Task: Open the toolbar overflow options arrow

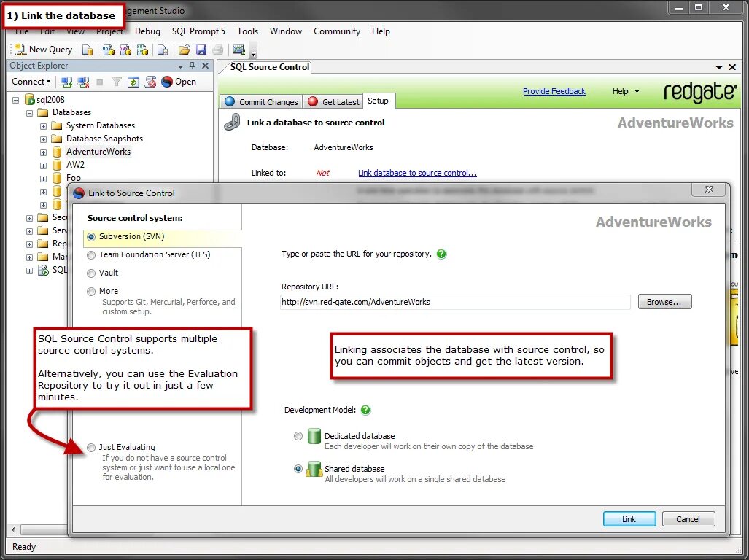Action: (254, 52)
